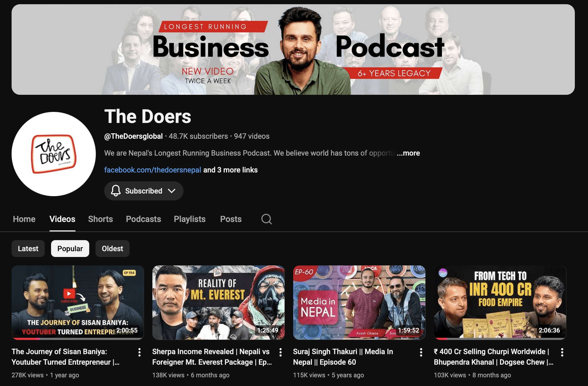Open facebook.com/thedoersnepal link
Viewport: 588px width, 386px height.
(153, 170)
